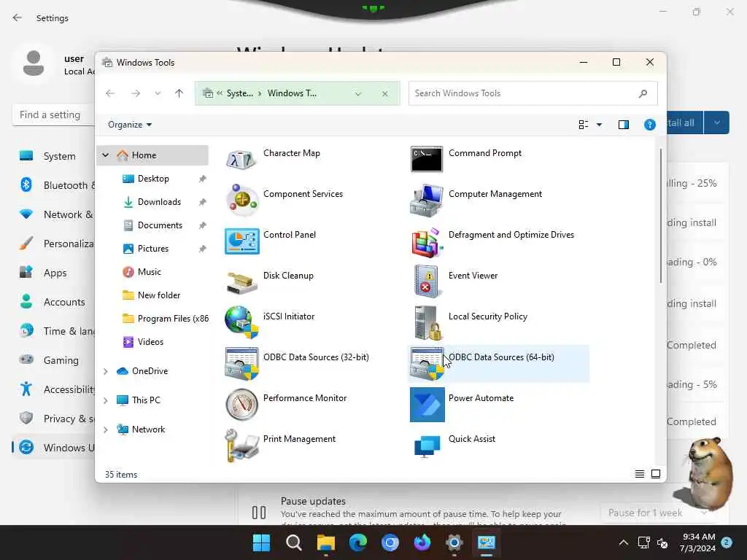
Task: Open Print Management icon
Action: pyautogui.click(x=241, y=446)
